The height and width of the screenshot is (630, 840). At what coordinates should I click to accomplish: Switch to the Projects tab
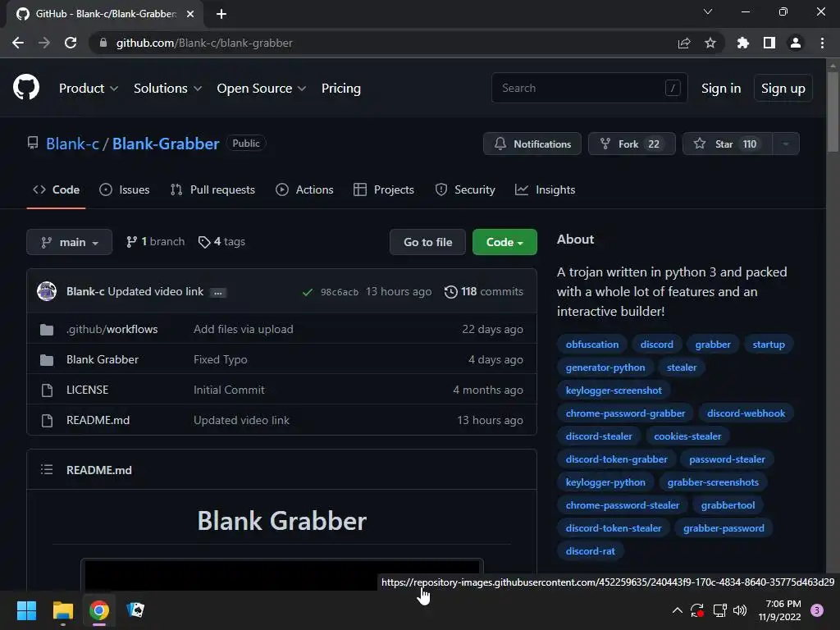pyautogui.click(x=384, y=189)
